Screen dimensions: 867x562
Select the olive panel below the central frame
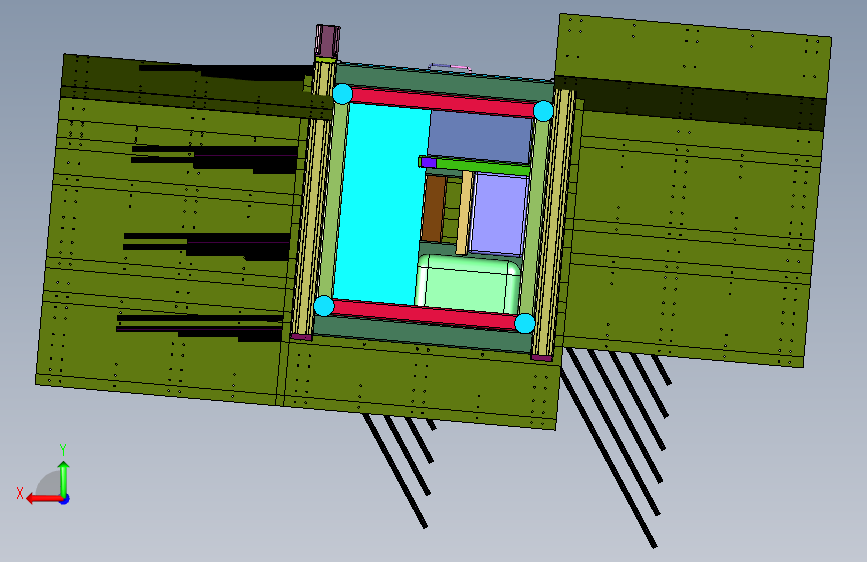pyautogui.click(x=420, y=384)
